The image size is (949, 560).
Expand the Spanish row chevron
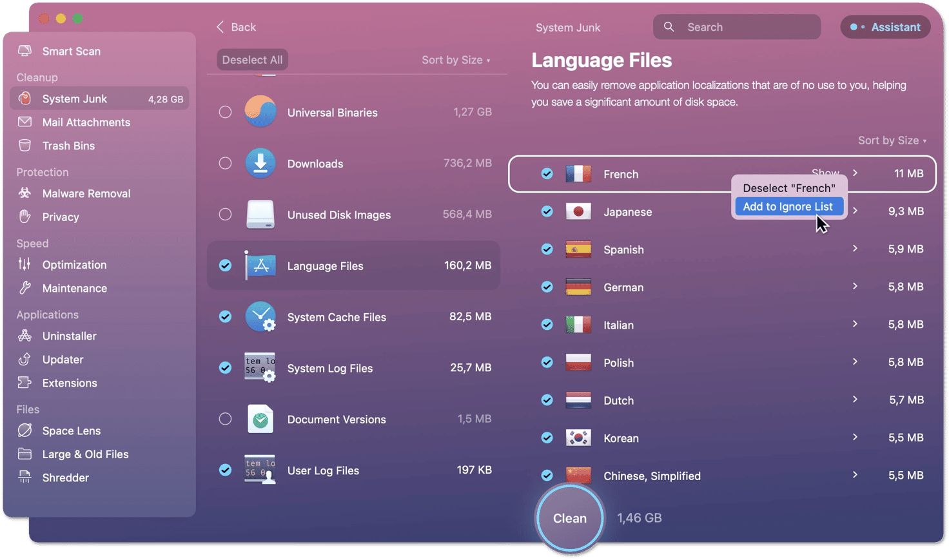pos(855,248)
